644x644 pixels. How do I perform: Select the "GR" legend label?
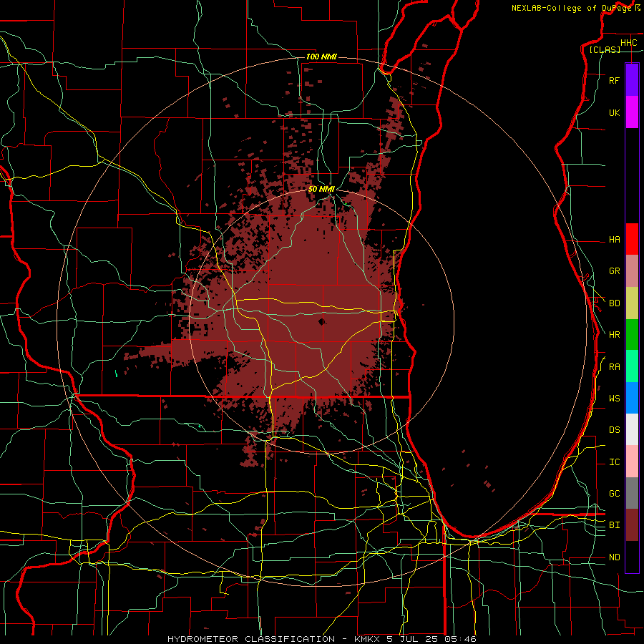click(x=614, y=271)
